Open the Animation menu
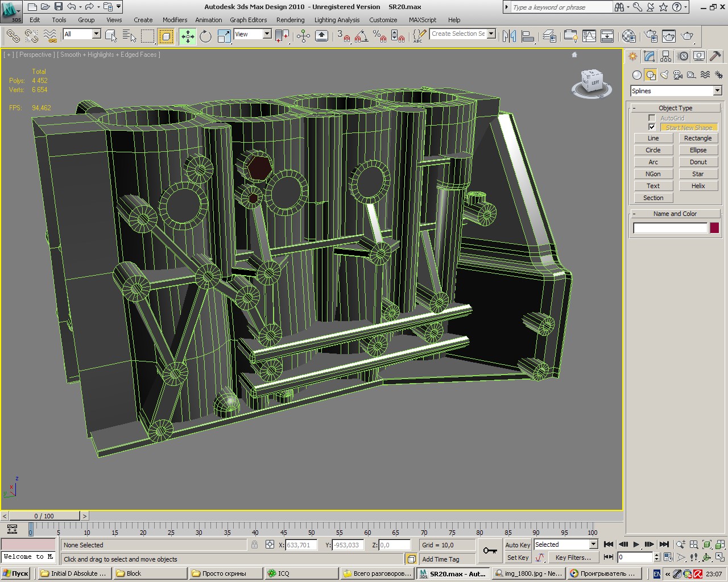Image resolution: width=728 pixels, height=582 pixels. pyautogui.click(x=209, y=20)
